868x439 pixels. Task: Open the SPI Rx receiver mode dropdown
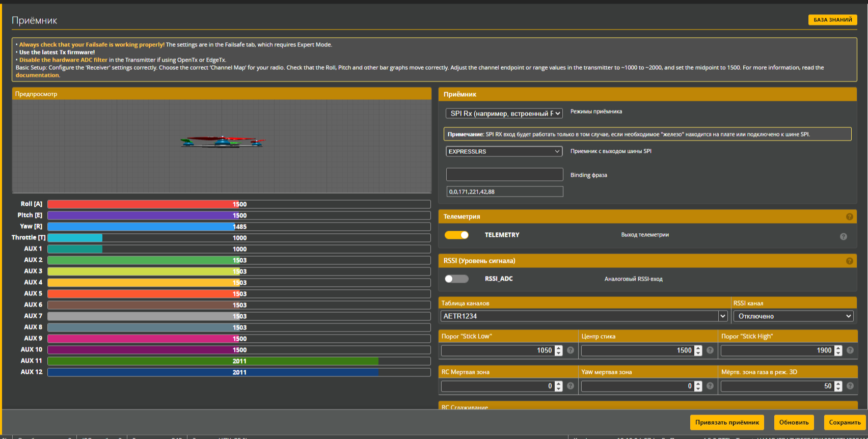[504, 113]
